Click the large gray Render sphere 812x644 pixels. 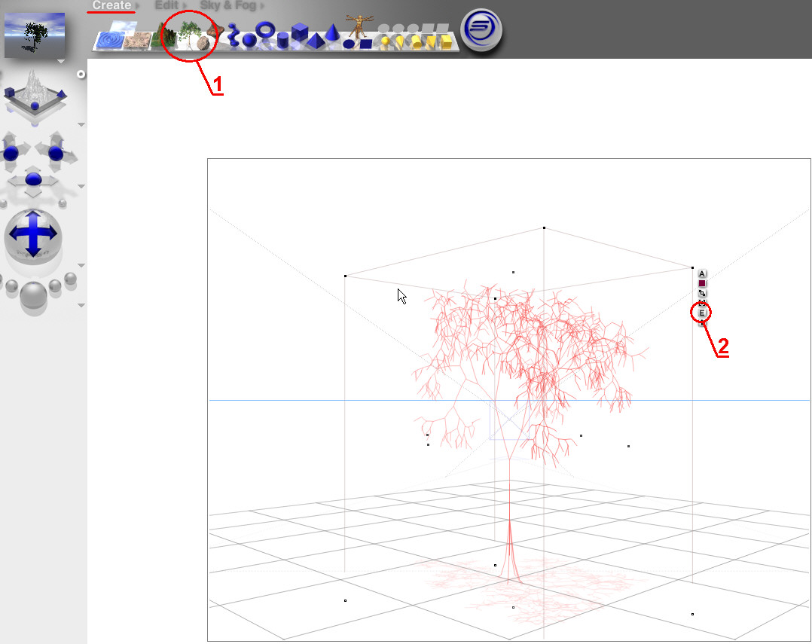(x=33, y=297)
